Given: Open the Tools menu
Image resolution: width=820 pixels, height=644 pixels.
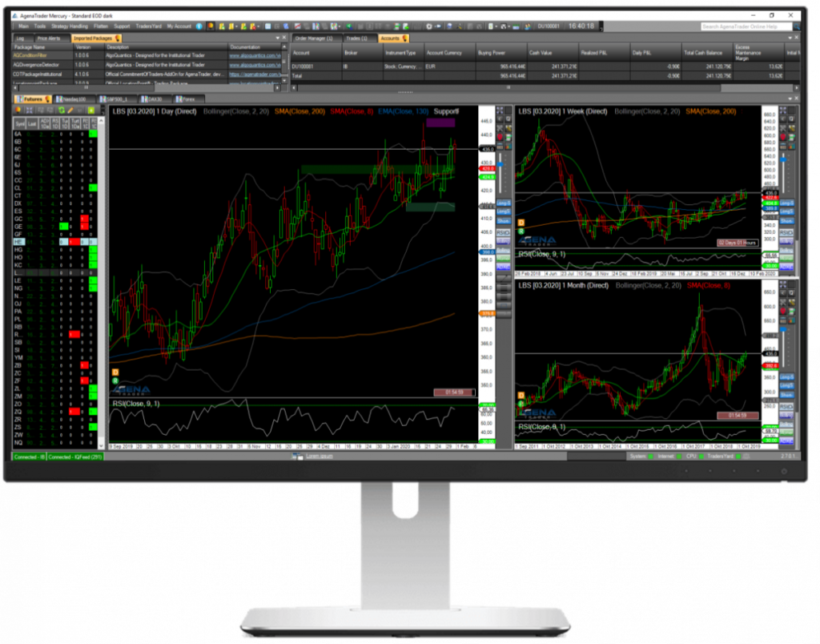Looking at the screenshot, I should [40, 26].
